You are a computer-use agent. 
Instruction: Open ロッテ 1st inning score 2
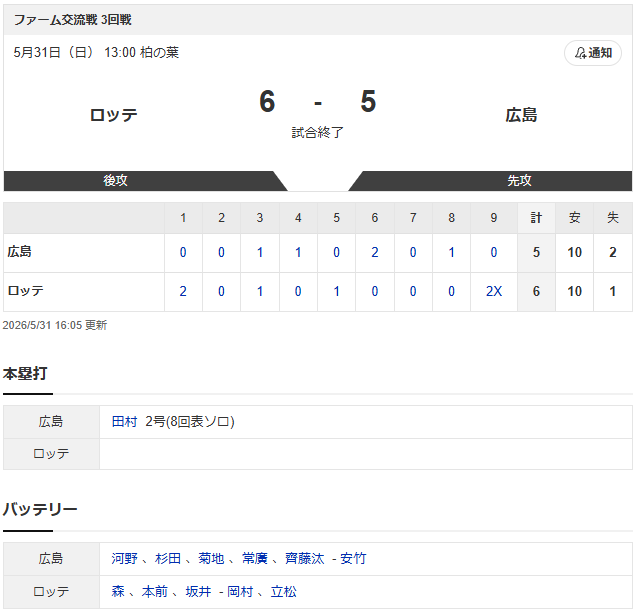coord(183,291)
